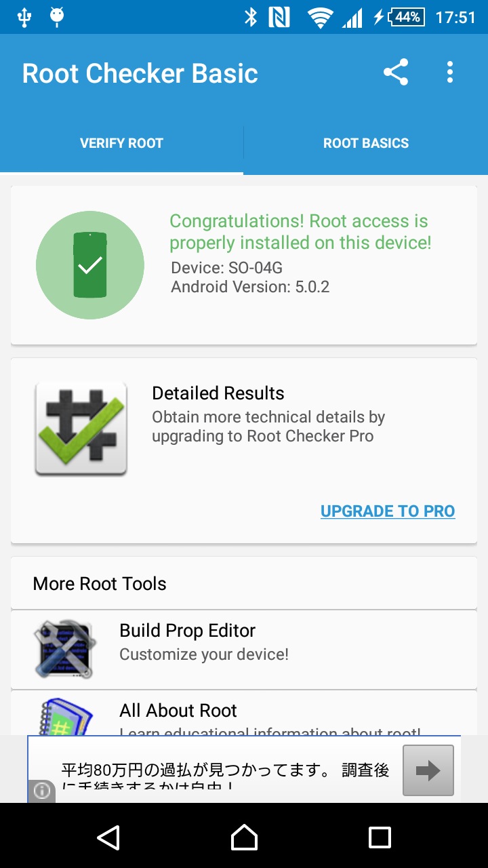This screenshot has height=868, width=488.
Task: Switch to the ROOT BASICS tab
Action: [366, 143]
